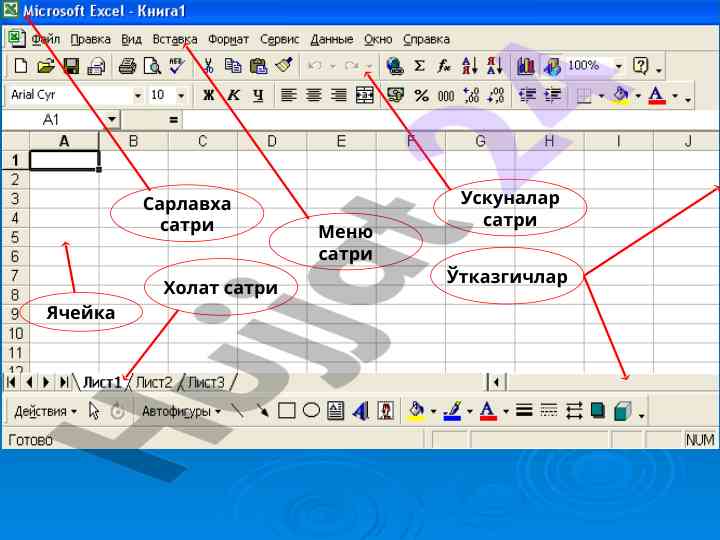Open font color dropdown arrow in formatting toolbar

point(675,96)
